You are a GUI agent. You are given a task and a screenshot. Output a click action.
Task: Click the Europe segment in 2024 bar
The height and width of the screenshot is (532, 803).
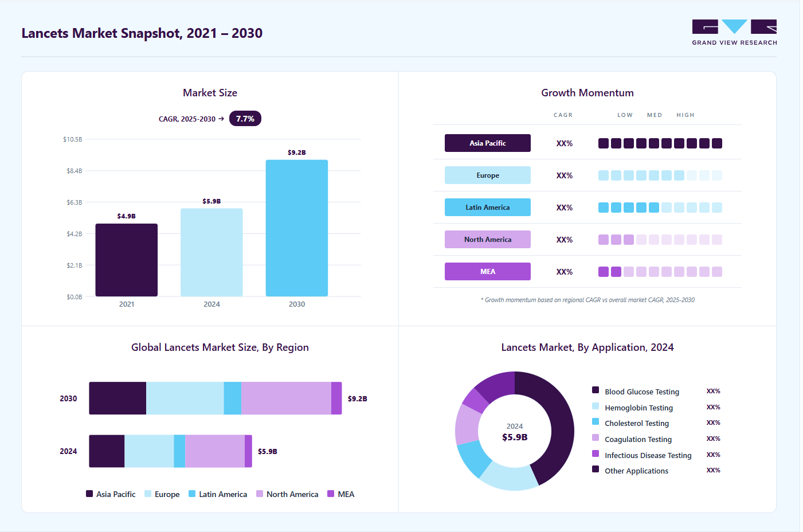pos(149,451)
